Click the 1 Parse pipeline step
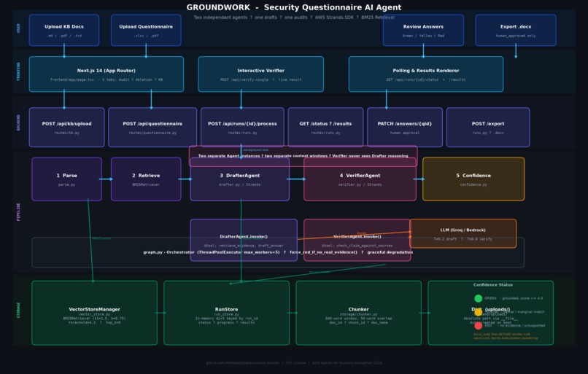The height and width of the screenshot is (374, 588). [x=66, y=179]
